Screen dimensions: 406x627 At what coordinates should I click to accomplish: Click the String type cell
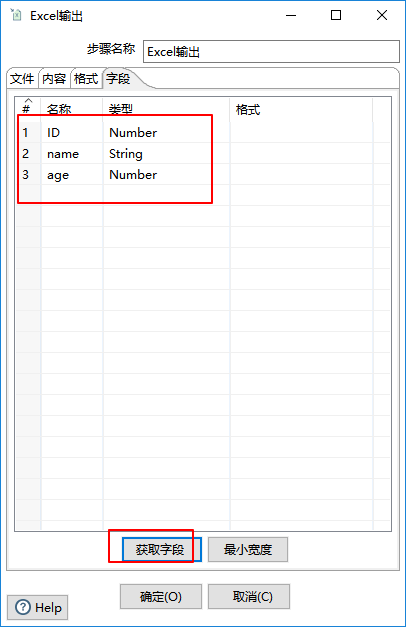point(166,154)
